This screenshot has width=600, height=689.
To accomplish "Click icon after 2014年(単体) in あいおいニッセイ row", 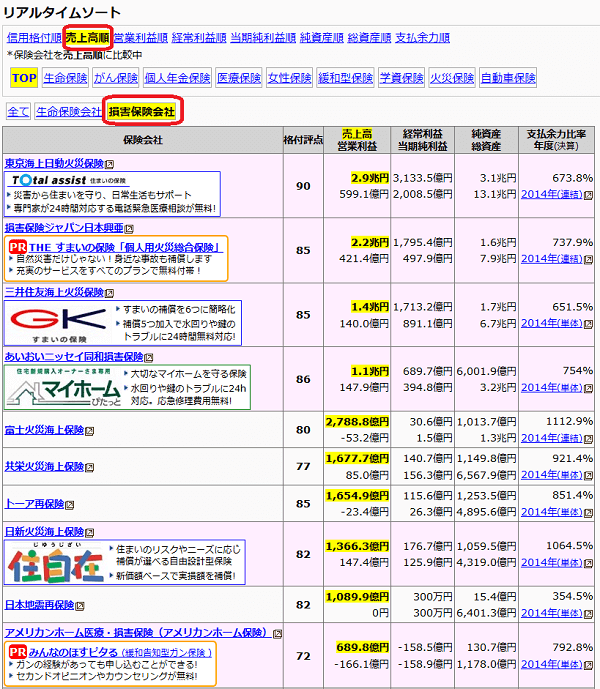I will [588, 388].
